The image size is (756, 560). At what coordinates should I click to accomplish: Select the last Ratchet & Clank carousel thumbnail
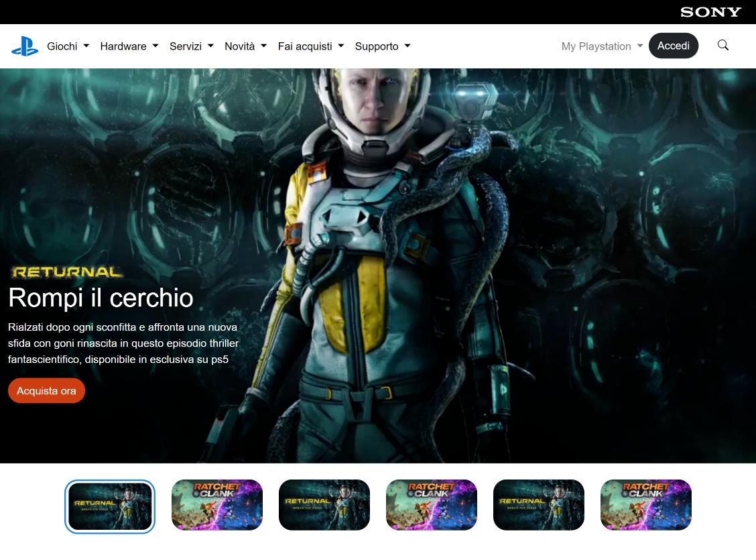click(x=646, y=504)
